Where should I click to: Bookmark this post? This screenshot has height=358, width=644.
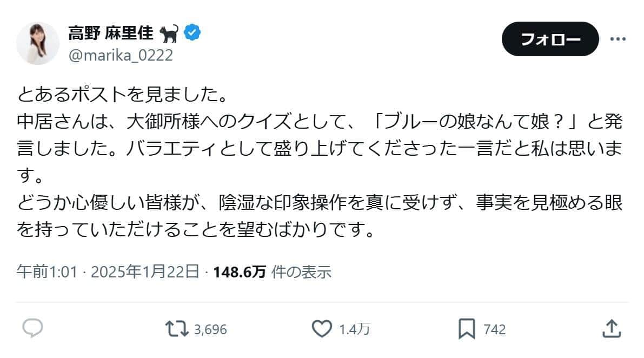(466, 328)
